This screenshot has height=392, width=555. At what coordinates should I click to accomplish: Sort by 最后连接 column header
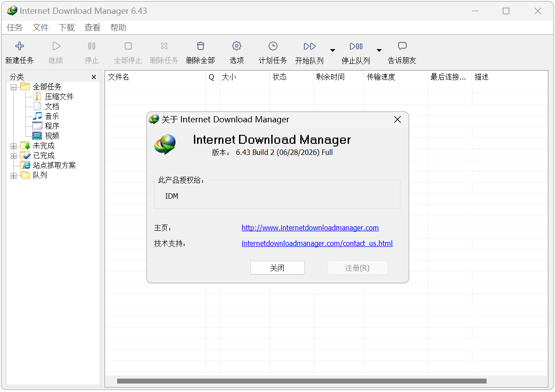(450, 77)
